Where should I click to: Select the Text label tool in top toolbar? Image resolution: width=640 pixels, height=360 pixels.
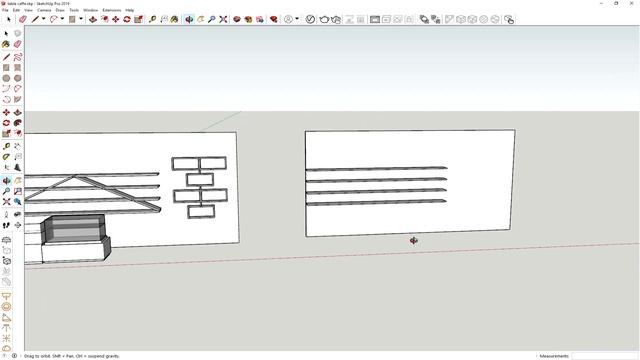pos(164,19)
